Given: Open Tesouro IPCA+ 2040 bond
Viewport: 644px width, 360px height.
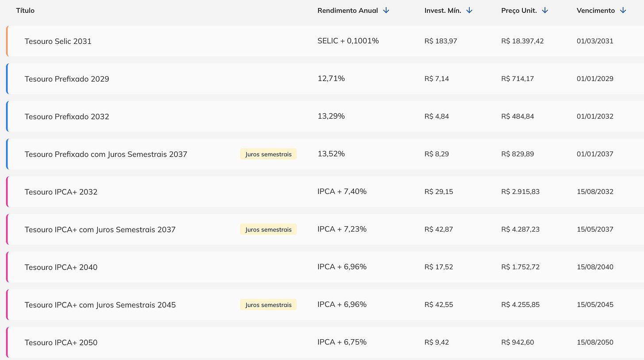Looking at the screenshot, I should click(61, 267).
